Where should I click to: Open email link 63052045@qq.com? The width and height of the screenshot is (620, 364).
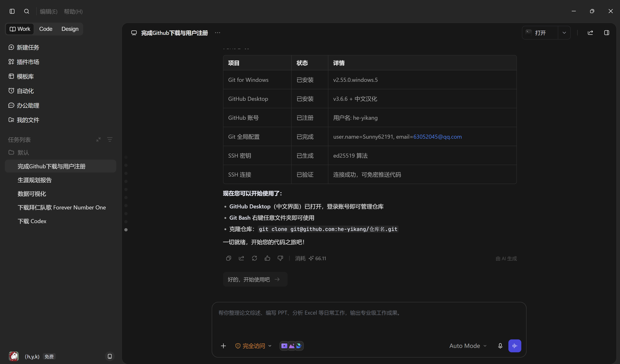pyautogui.click(x=437, y=137)
